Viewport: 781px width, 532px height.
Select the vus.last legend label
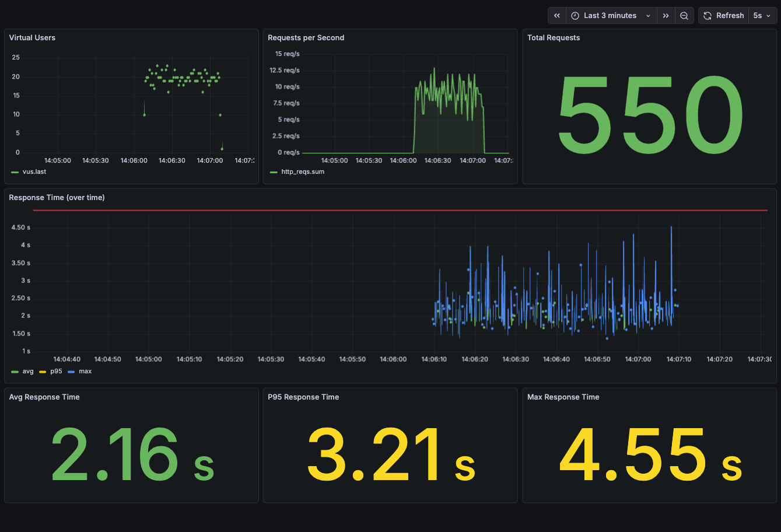[34, 172]
